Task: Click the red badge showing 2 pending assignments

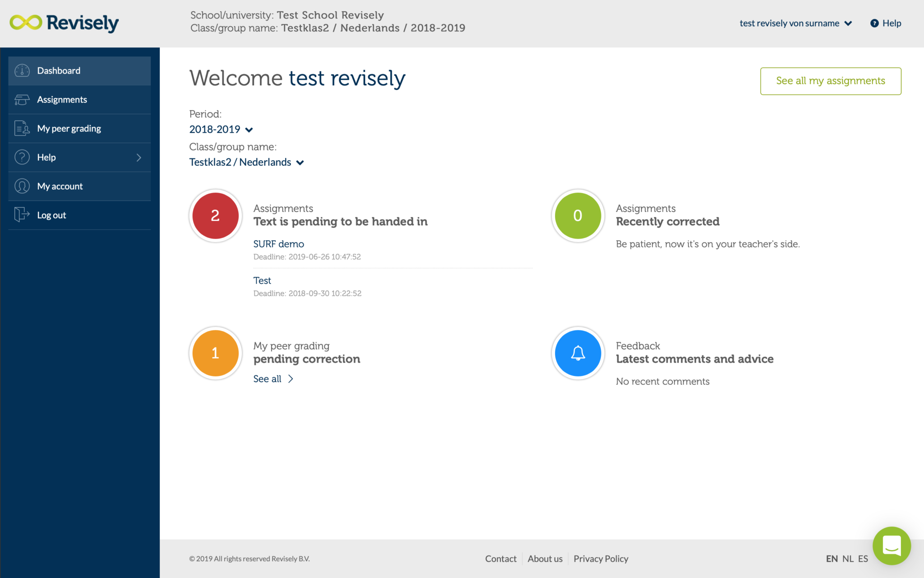Action: (215, 216)
